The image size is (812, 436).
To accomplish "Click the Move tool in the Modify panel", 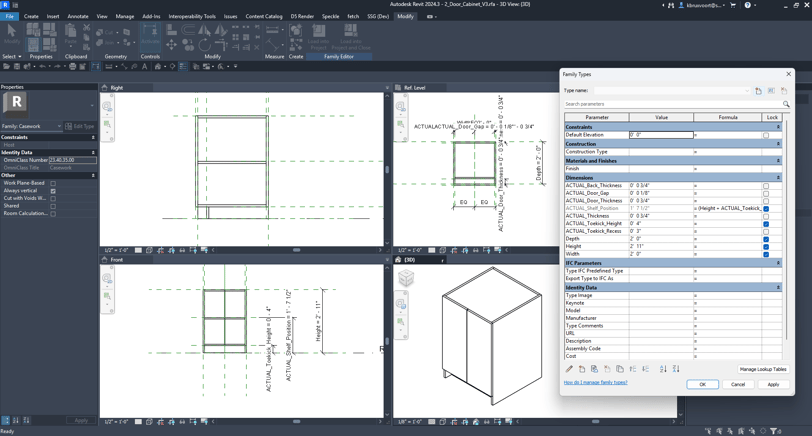I will [x=171, y=45].
